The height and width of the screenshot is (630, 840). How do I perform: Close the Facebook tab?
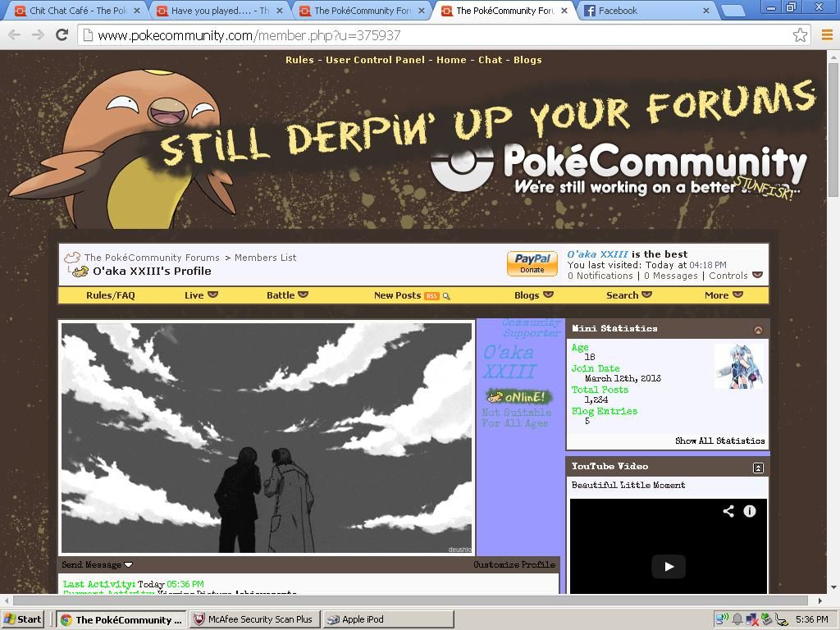point(705,11)
